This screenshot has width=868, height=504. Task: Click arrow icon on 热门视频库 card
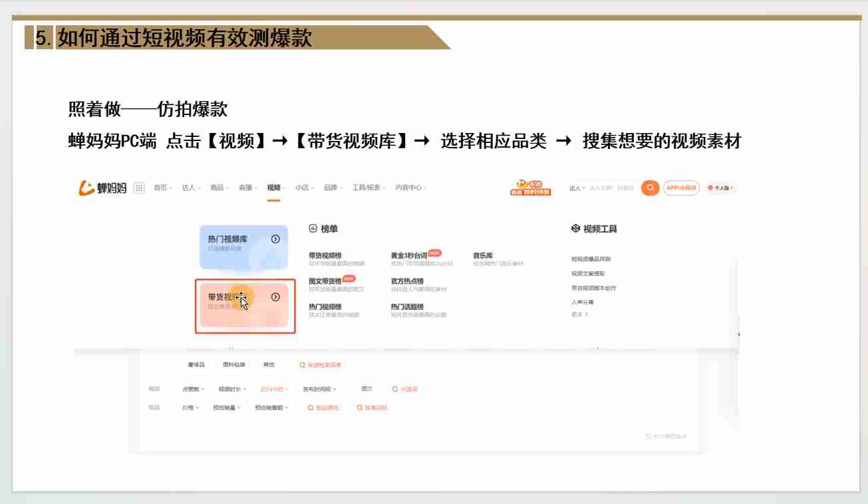[275, 239]
